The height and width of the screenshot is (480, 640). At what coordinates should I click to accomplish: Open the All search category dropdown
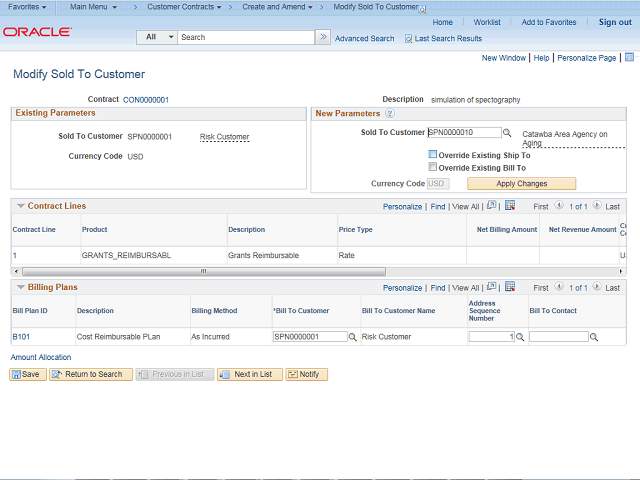tap(157, 37)
